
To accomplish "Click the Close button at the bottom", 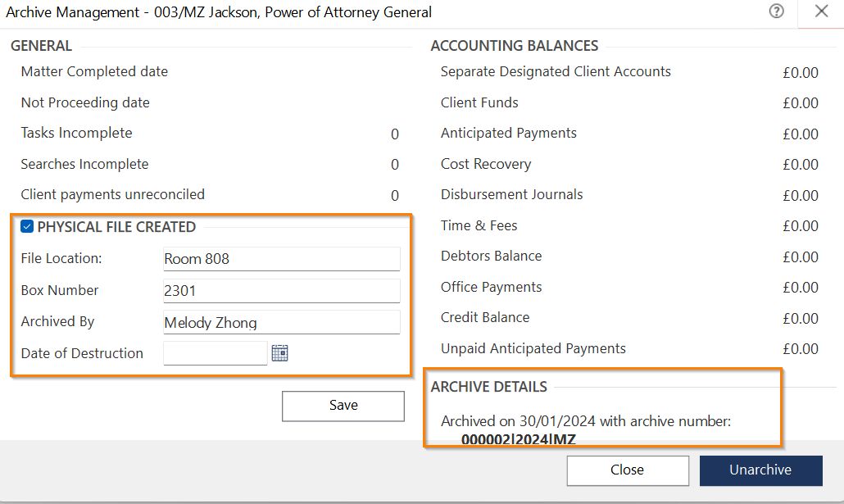I will pos(627,470).
